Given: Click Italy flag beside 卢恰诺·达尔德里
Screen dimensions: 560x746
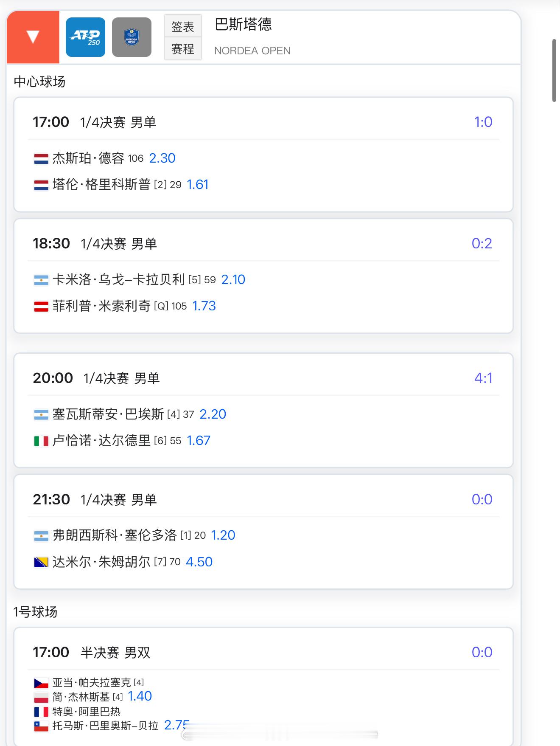Looking at the screenshot, I should [41, 441].
